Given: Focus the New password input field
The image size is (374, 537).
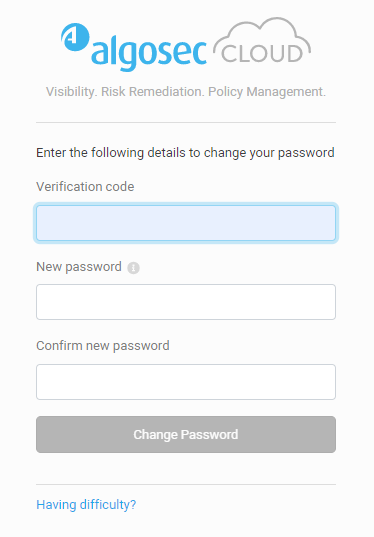Looking at the screenshot, I should pos(186,302).
